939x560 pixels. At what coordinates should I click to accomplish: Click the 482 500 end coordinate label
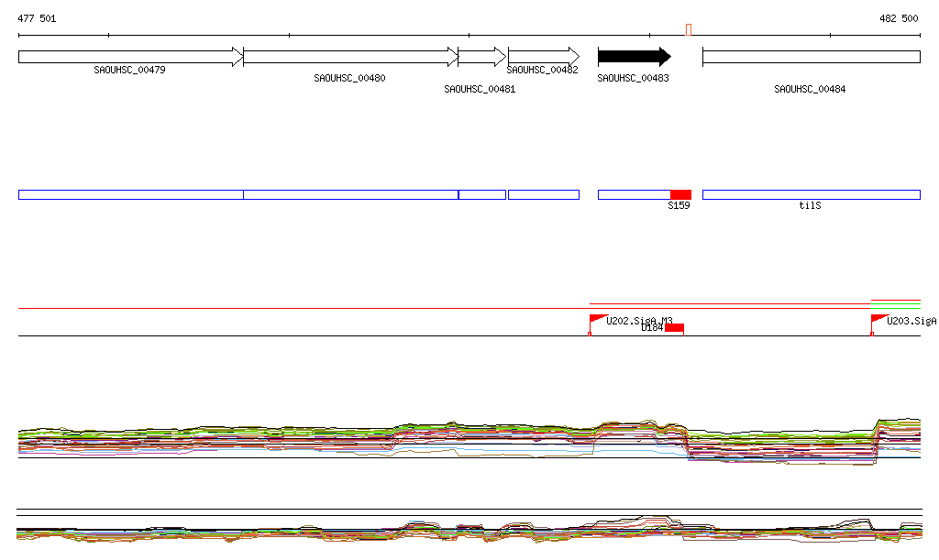[899, 18]
